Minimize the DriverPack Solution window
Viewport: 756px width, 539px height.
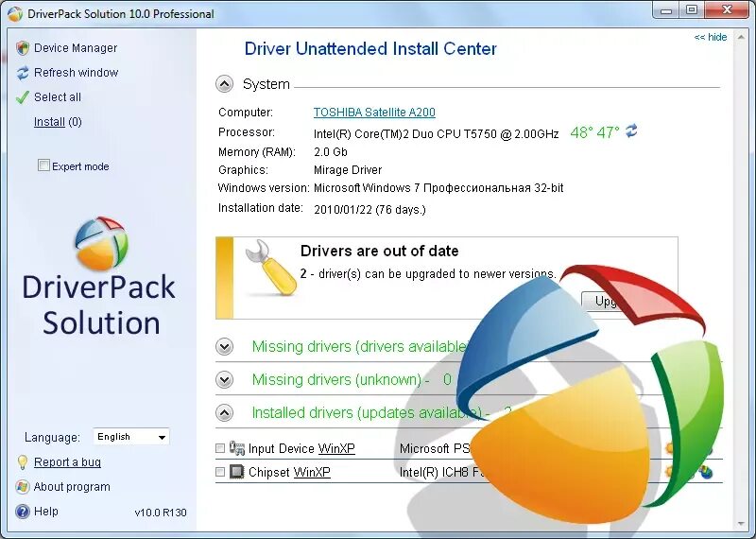coord(666,10)
